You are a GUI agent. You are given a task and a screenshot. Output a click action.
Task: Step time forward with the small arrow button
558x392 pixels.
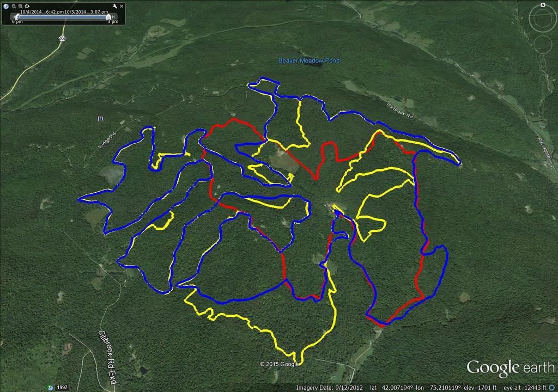[113, 17]
